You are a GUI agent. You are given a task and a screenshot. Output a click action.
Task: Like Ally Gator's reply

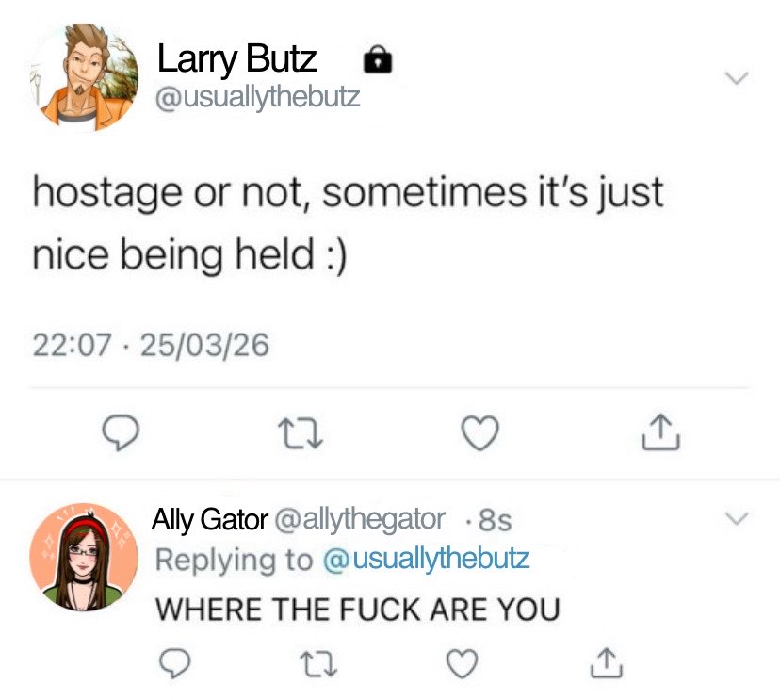point(463,663)
